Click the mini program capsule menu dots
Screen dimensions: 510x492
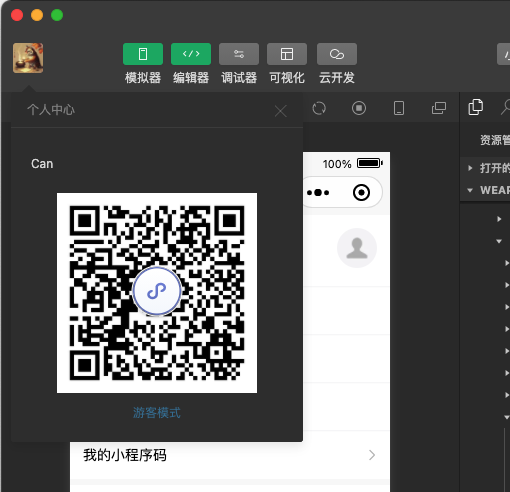tap(318, 192)
